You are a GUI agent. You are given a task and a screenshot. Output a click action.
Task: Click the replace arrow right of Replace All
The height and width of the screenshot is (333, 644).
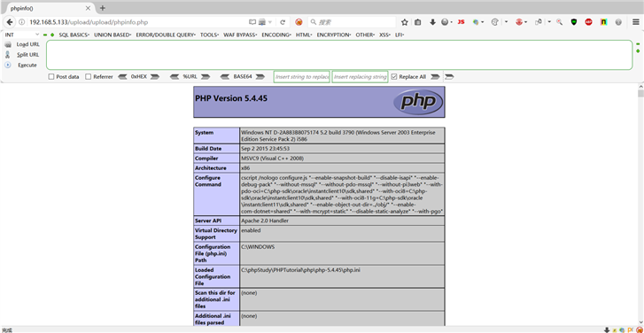tap(435, 77)
